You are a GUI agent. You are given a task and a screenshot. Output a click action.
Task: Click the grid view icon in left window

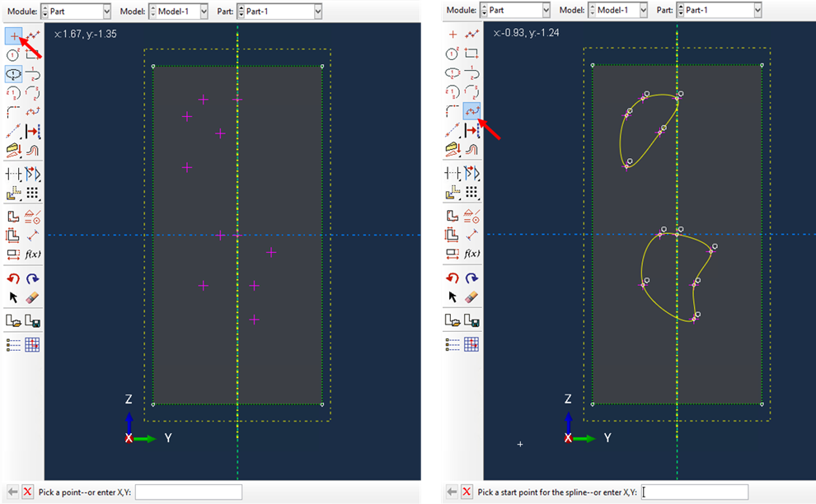point(33,344)
